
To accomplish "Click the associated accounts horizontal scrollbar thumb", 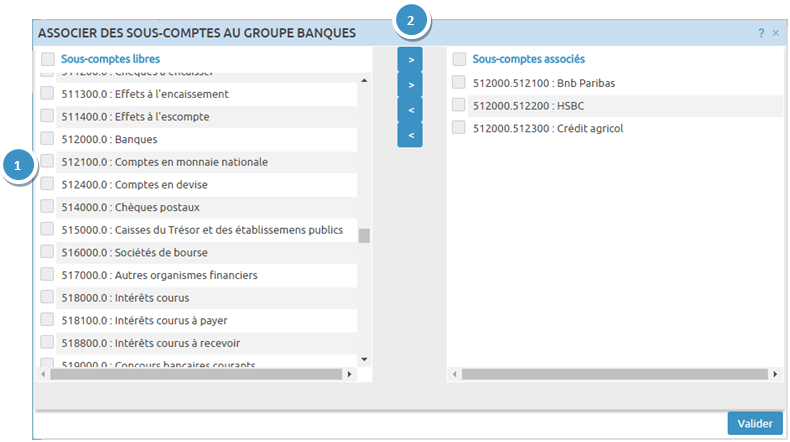I will pos(615,374).
